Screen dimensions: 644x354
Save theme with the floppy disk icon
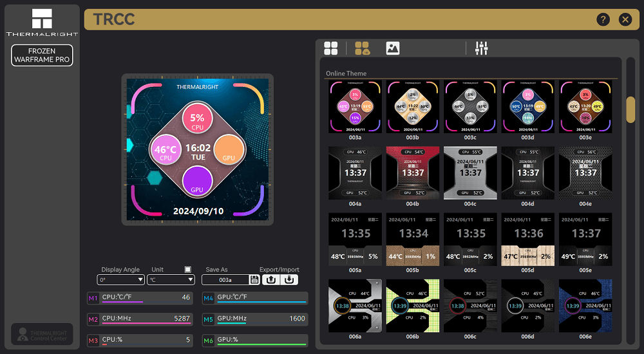254,280
